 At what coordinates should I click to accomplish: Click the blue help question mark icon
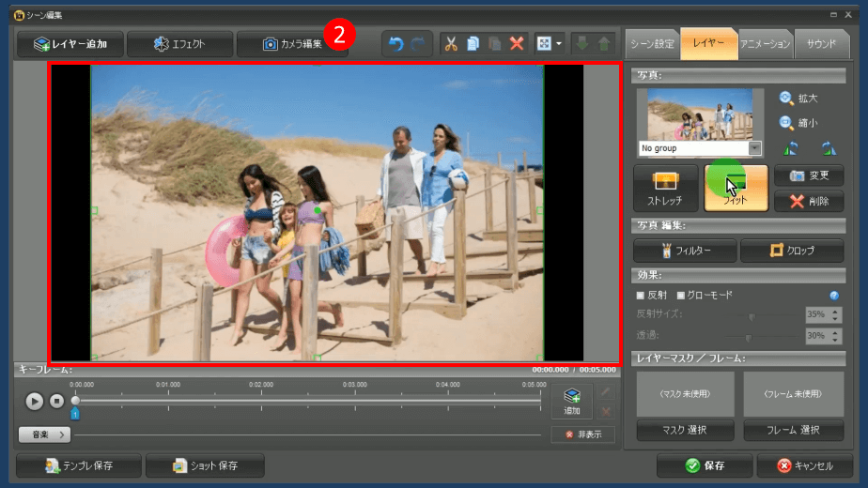pos(834,295)
